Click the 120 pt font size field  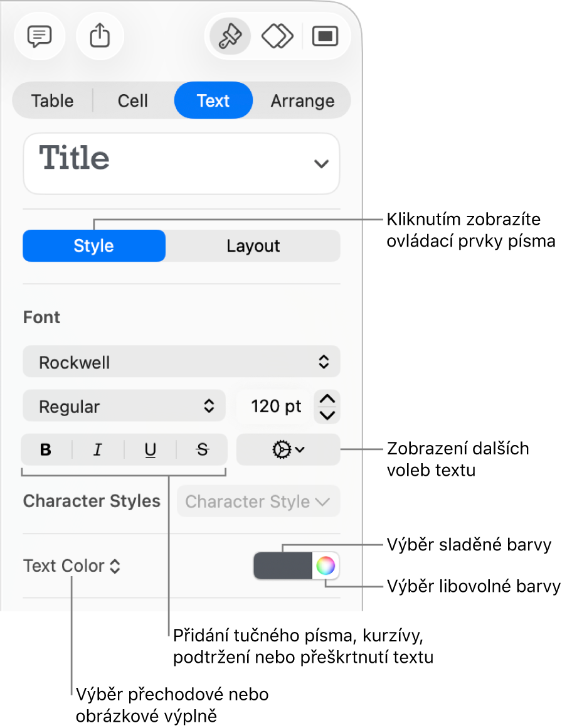tap(275, 406)
